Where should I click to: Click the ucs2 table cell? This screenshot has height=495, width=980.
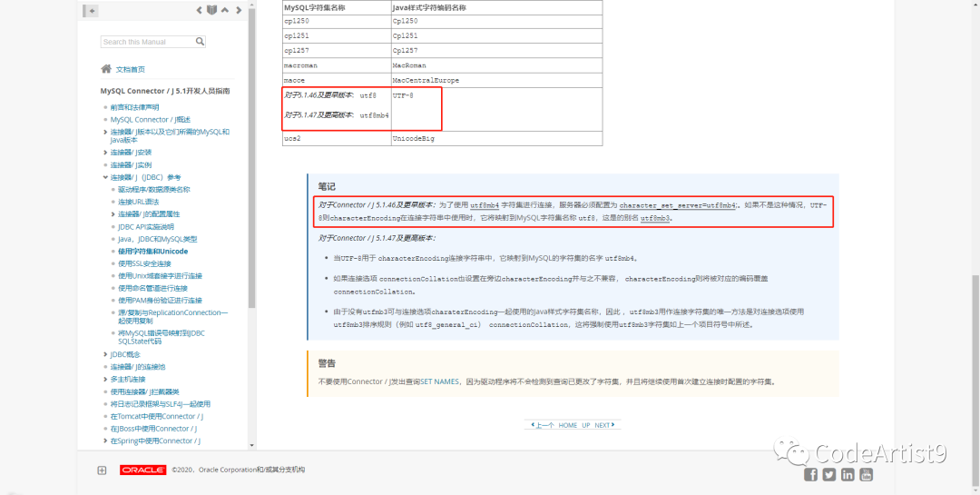coord(337,138)
